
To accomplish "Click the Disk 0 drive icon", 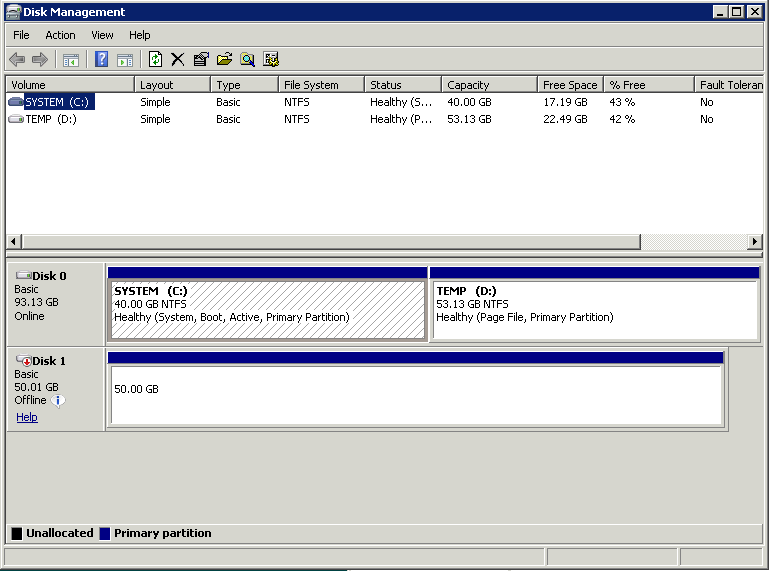I will [23, 275].
